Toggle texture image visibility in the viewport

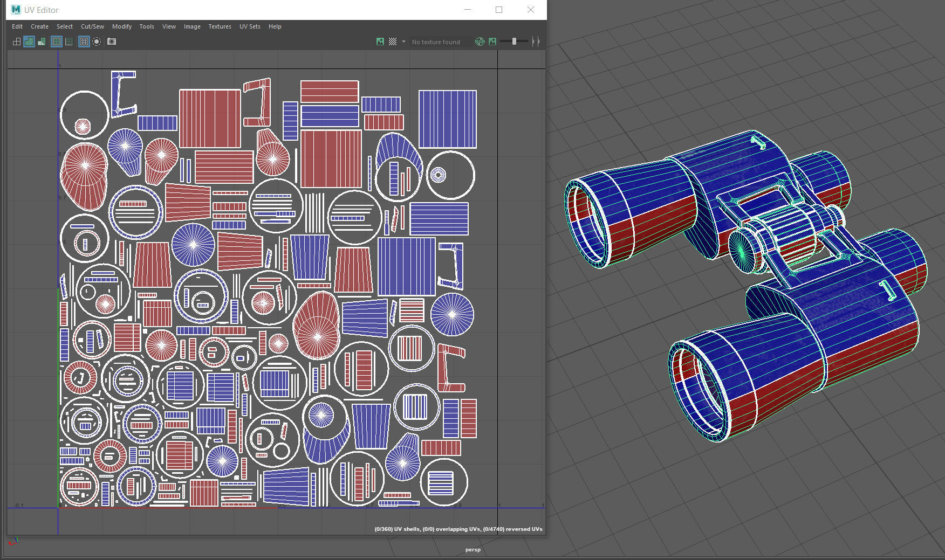379,42
